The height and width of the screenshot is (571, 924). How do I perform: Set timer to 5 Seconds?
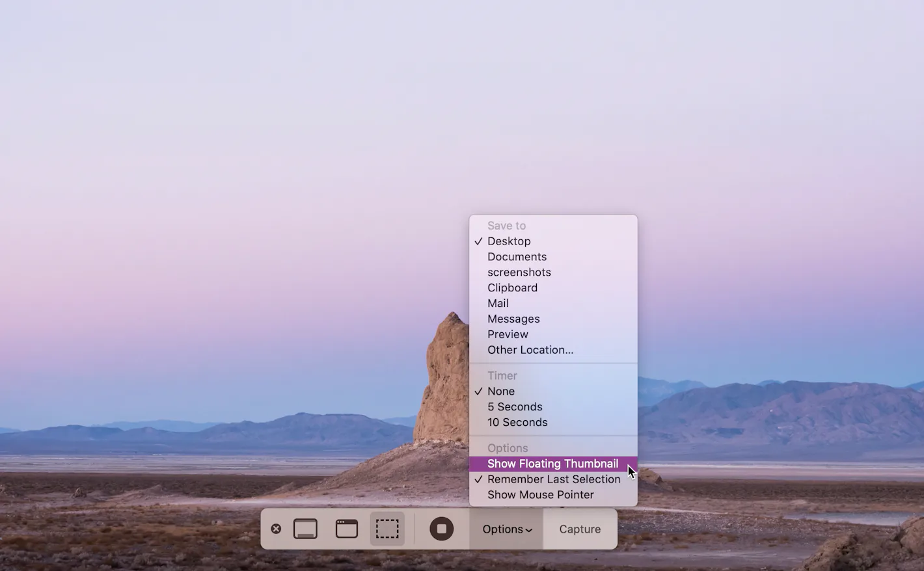(x=553, y=407)
